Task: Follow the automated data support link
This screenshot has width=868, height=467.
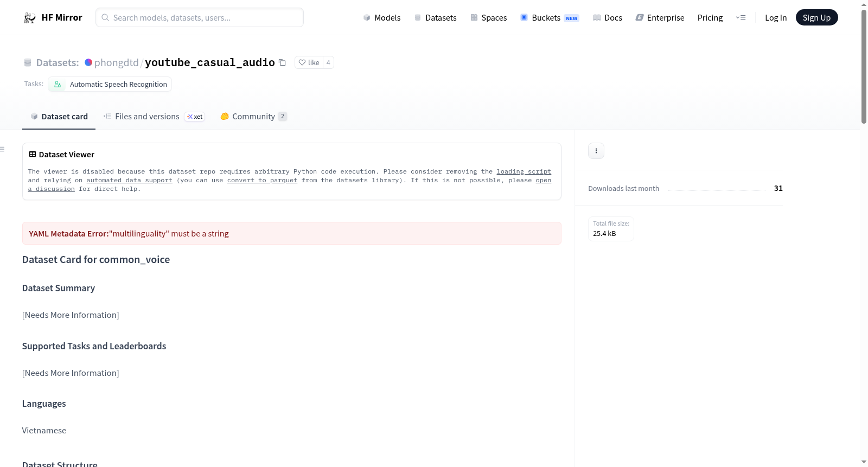Action: coord(129,180)
